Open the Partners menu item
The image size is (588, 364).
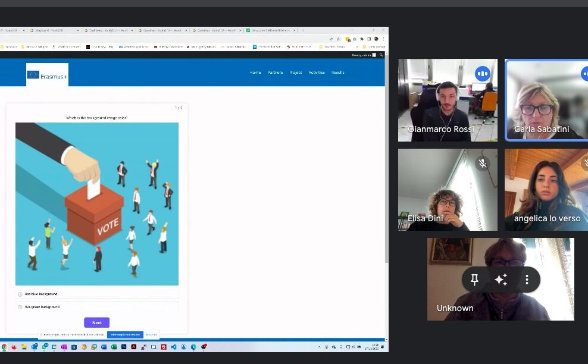pos(275,73)
